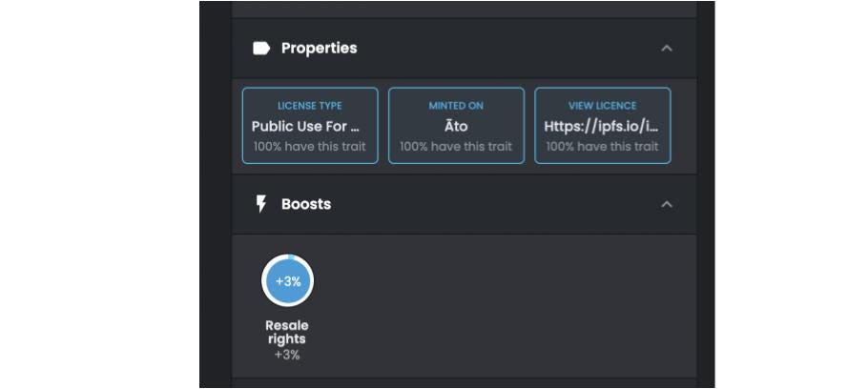This screenshot has width=868, height=389.
Task: Click the +3% text below Resale rights
Action: tap(287, 356)
